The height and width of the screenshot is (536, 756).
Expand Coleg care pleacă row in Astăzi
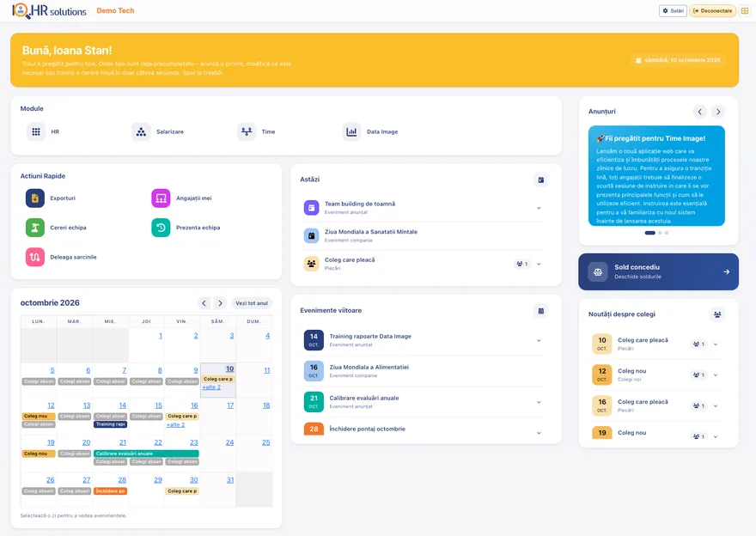click(539, 264)
